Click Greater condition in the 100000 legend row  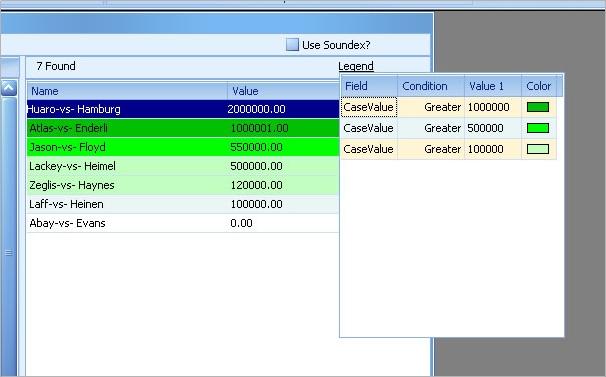(431, 149)
